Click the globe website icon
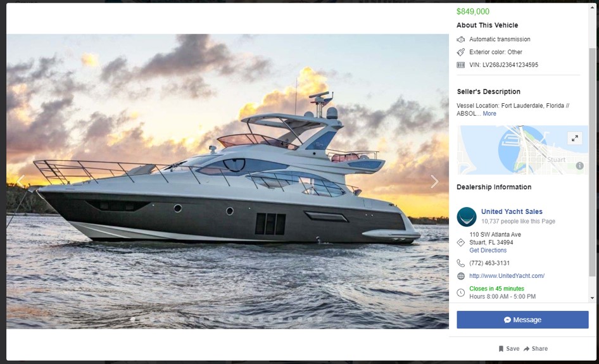Screen dimensions: 599x364 (461, 276)
